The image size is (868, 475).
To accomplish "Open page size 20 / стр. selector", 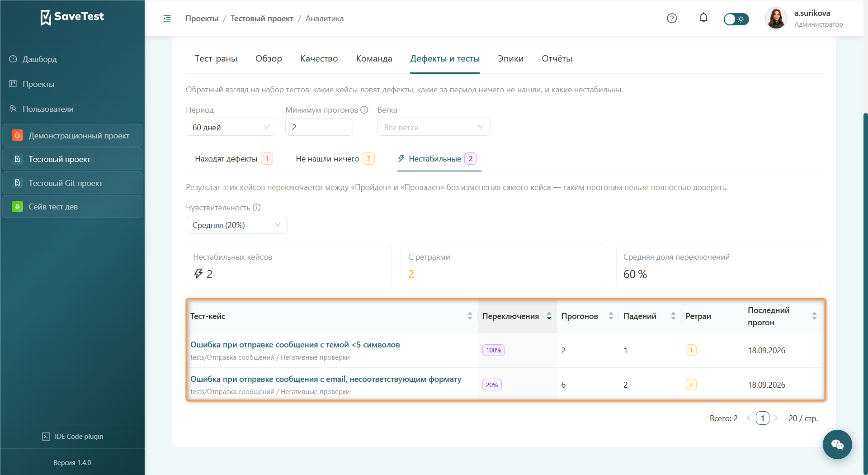I will tap(803, 418).
